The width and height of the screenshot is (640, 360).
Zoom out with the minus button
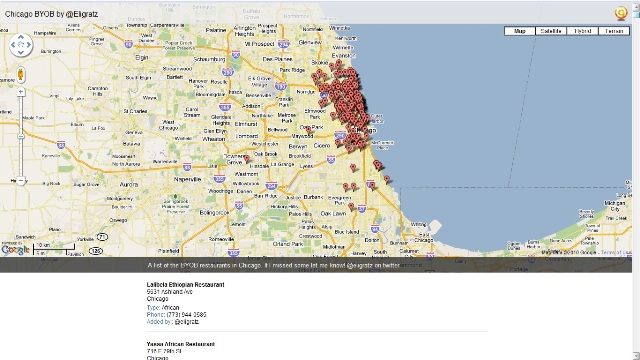[21, 181]
